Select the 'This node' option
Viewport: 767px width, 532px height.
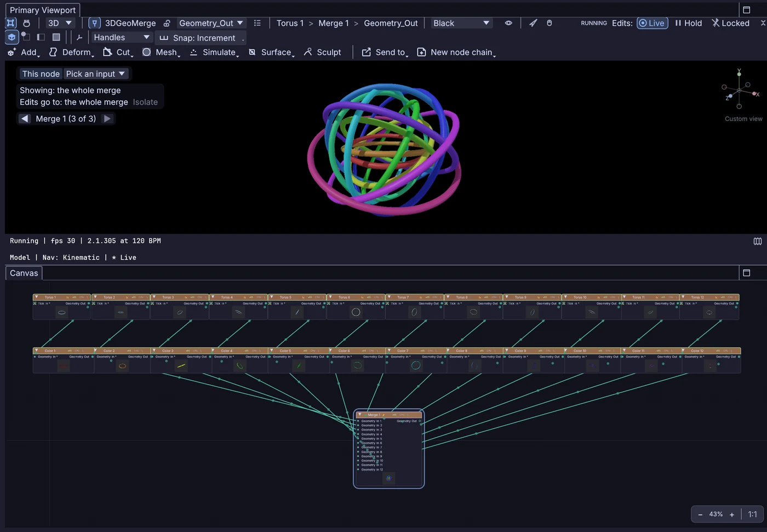[41, 74]
